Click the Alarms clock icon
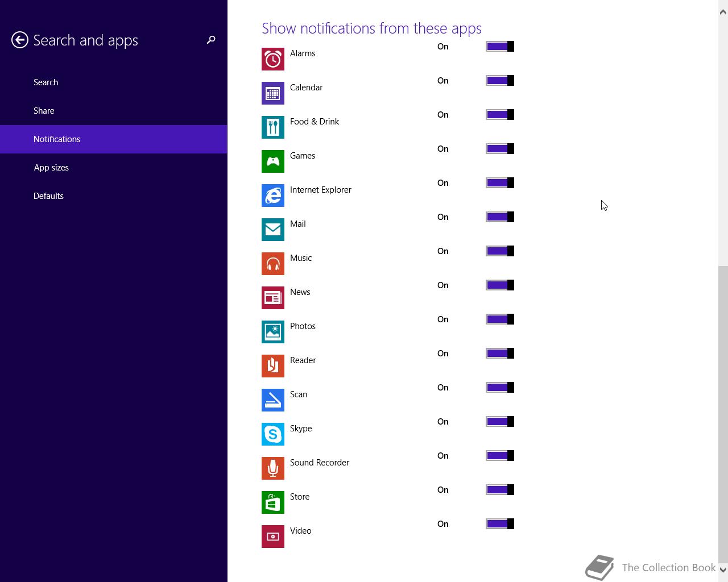 point(273,59)
